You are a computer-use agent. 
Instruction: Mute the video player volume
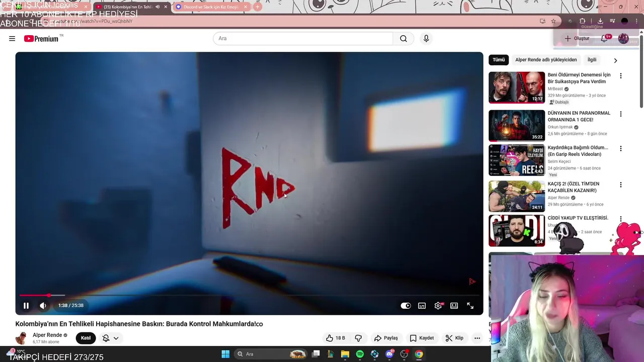coord(43,305)
